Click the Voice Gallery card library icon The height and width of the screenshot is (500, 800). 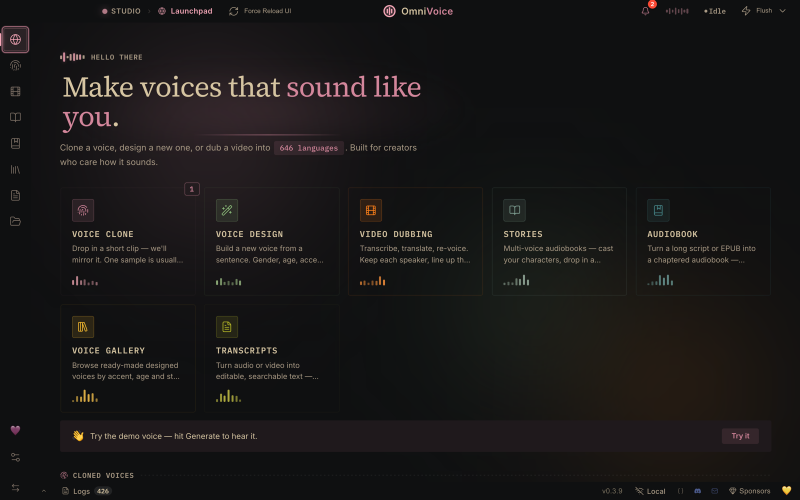[83, 327]
